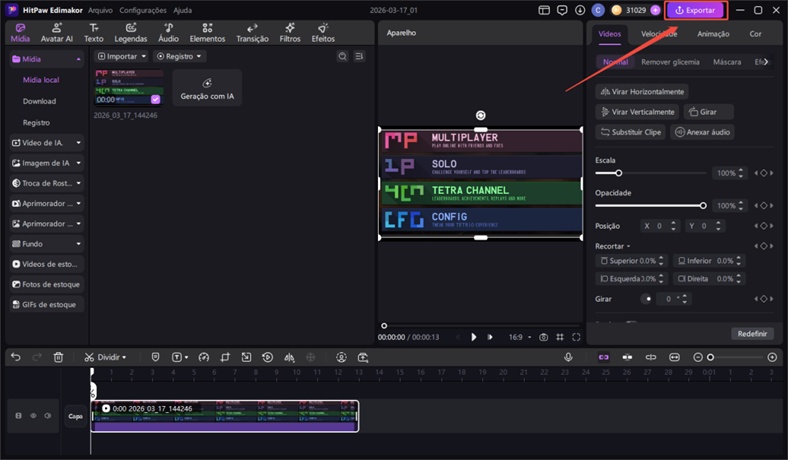Expand Troca de Rosto section
788x460 pixels.
[46, 183]
